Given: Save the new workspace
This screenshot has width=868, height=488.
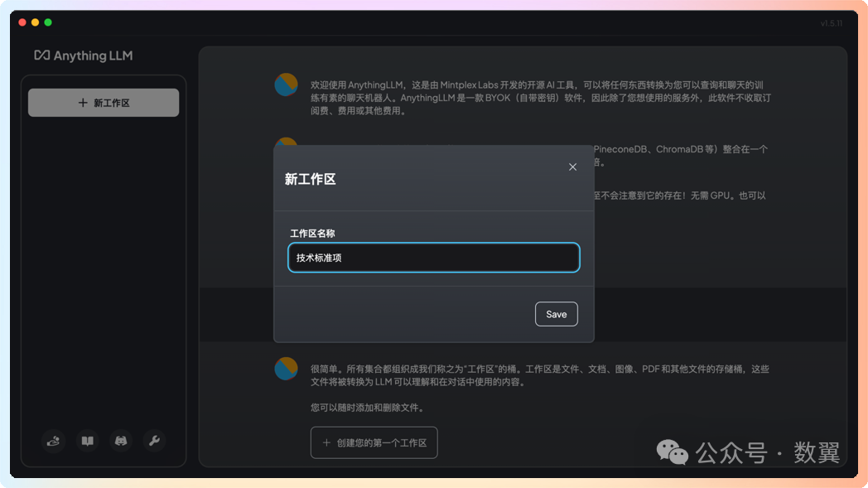Looking at the screenshot, I should (557, 314).
